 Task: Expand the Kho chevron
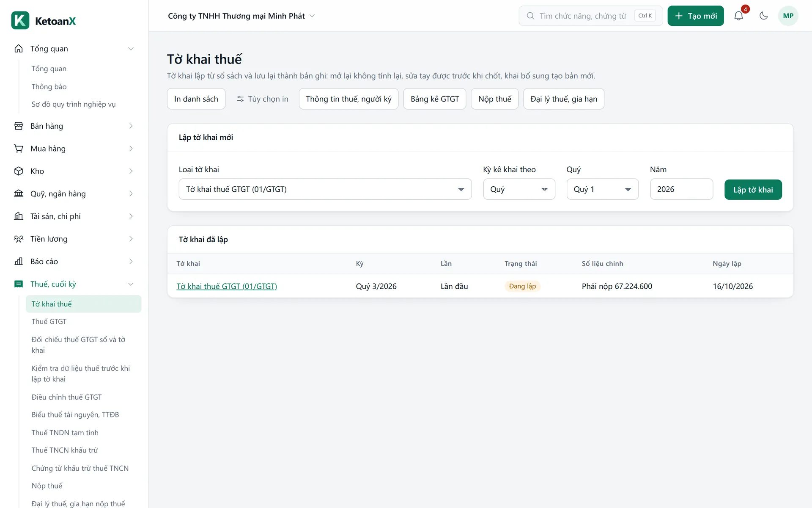pyautogui.click(x=131, y=171)
